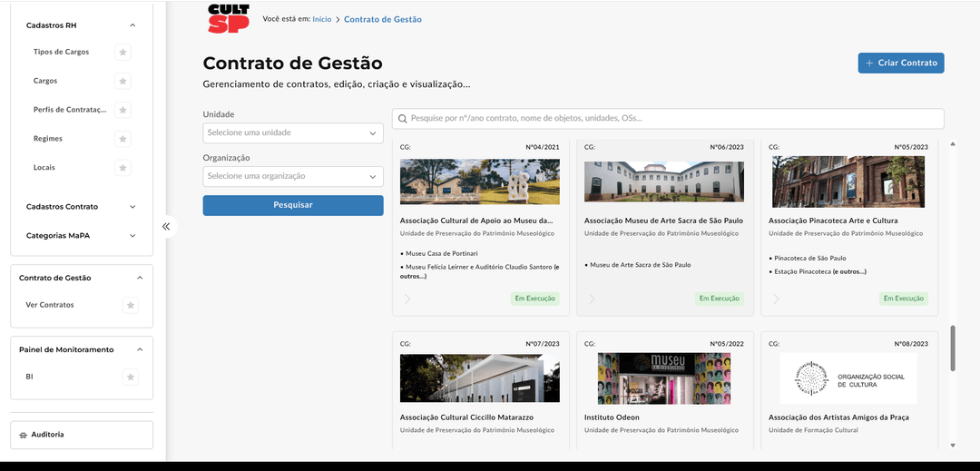Click Em Execução badge on Nº05/2023

click(x=904, y=299)
